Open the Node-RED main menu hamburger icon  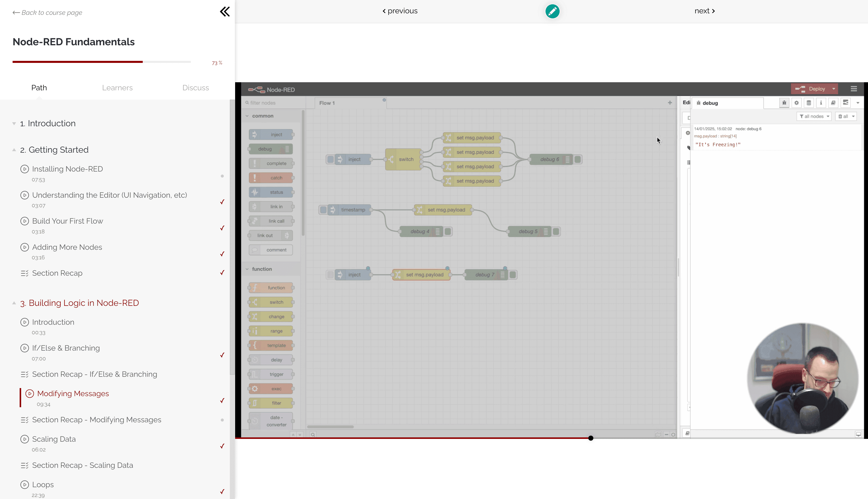[854, 89]
